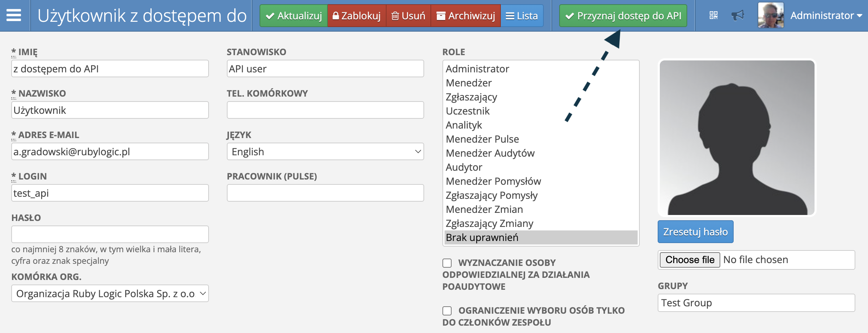Image resolution: width=868 pixels, height=333 pixels.
Task: Select the Menedżer Audytów role
Action: (x=490, y=153)
